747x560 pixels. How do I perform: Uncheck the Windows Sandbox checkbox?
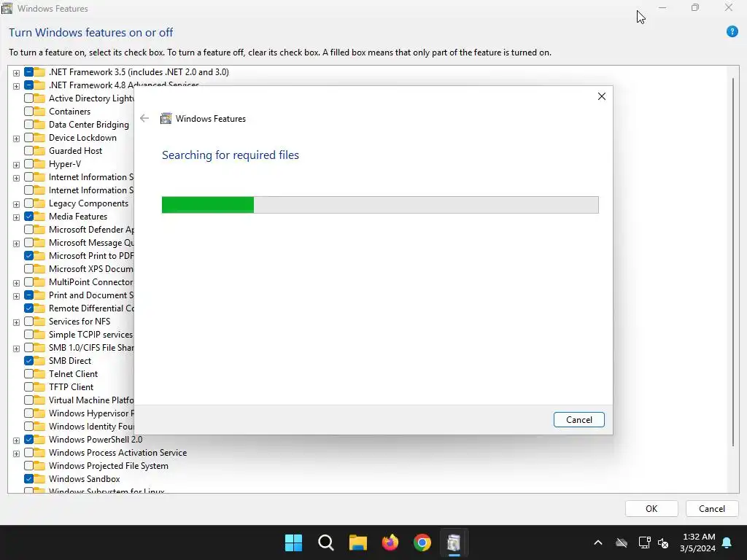pos(28,479)
